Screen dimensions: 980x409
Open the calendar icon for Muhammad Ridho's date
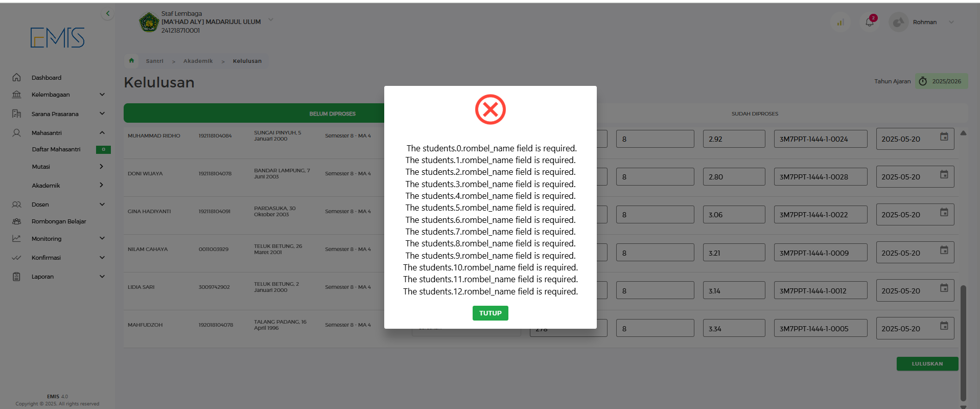pos(944,137)
